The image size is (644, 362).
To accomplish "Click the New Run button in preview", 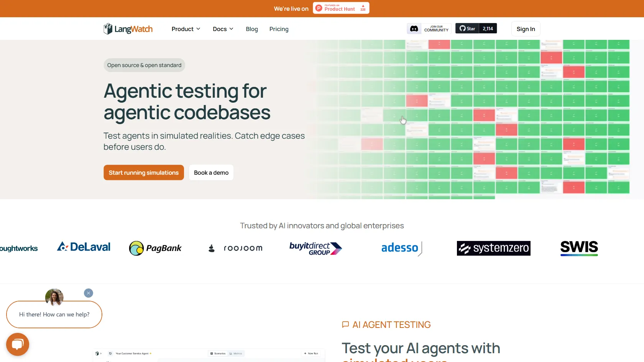I will pos(311,354).
